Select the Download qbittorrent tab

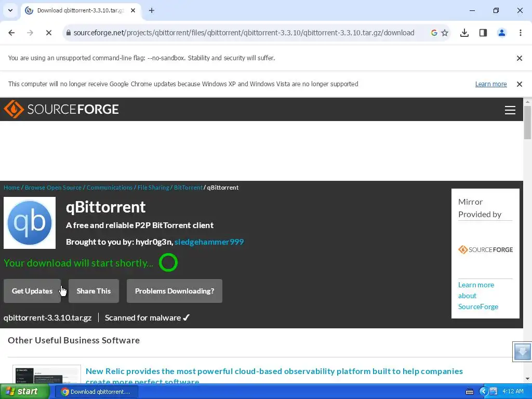[x=81, y=10]
